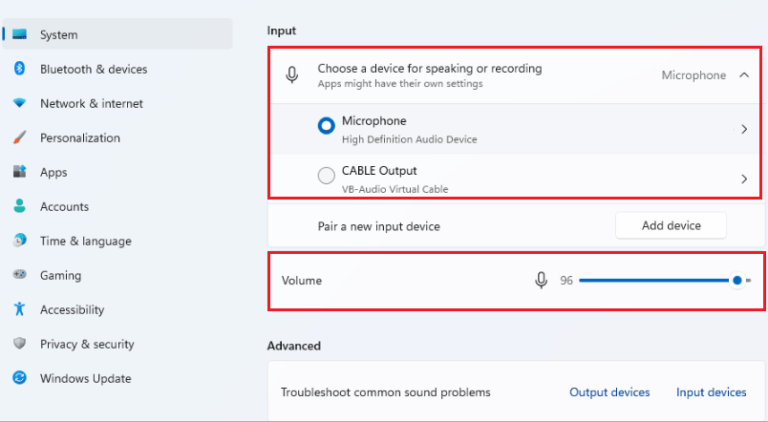
Task: Open the Apps settings category
Action: tap(53, 172)
